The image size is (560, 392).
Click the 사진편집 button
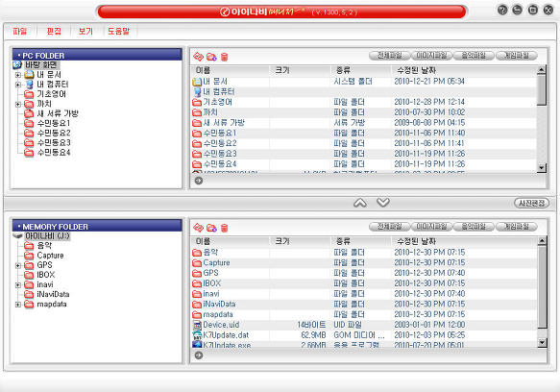tap(531, 203)
